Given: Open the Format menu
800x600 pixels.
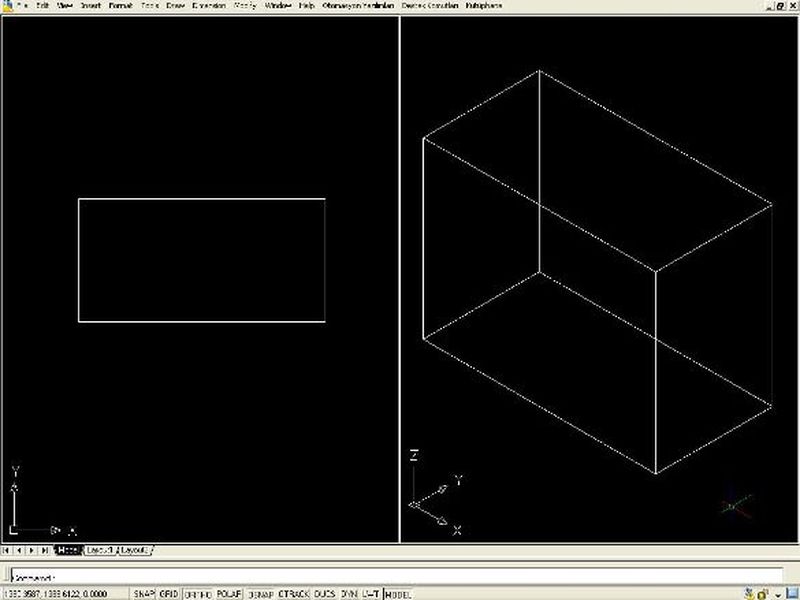Looking at the screenshot, I should (x=120, y=5).
